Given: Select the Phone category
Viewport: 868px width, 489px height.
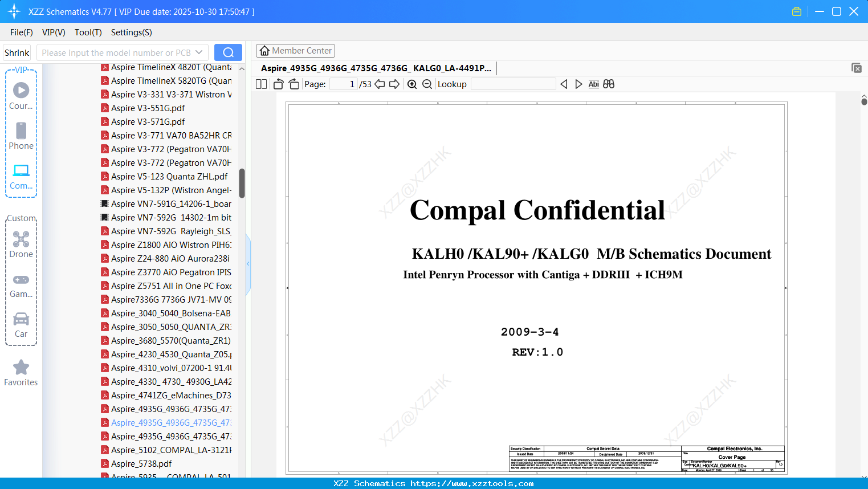Looking at the screenshot, I should (21, 136).
